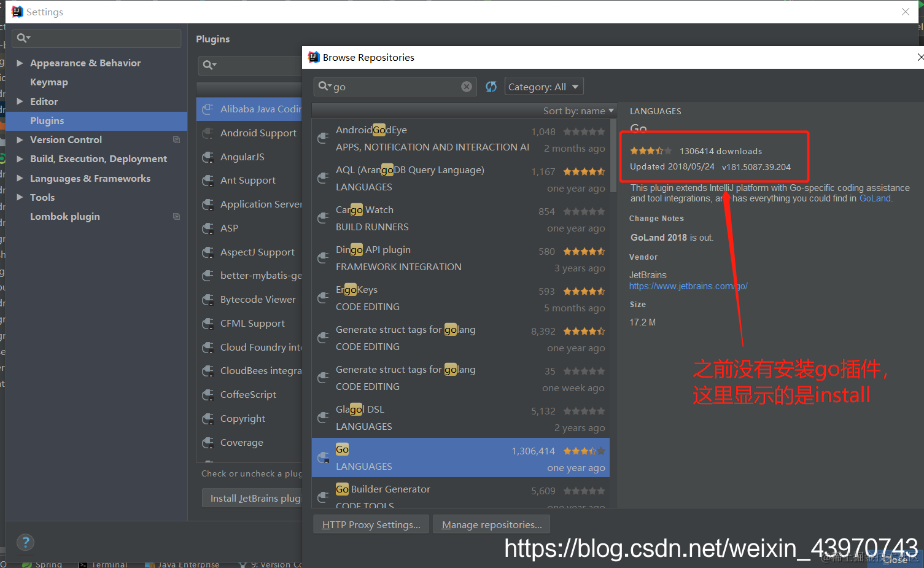Screen dimensions: 924x568
Task: Open the Settings help question mark
Action: tap(25, 542)
